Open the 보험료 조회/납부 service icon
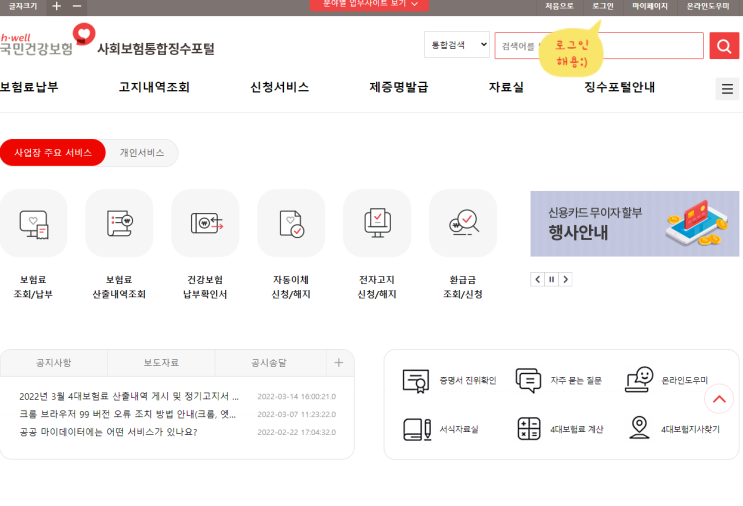Viewport: 743px width, 506px height. 33,223
